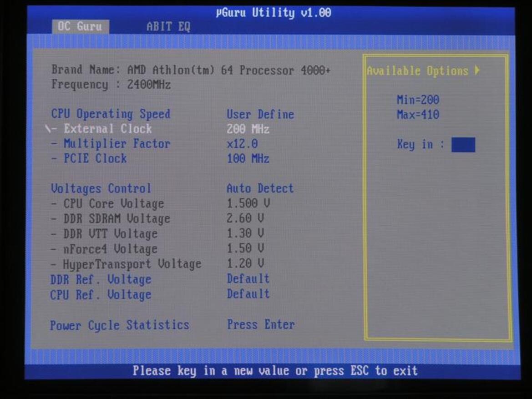
Task: Change the Auto Detect voltage mode
Action: click(260, 188)
